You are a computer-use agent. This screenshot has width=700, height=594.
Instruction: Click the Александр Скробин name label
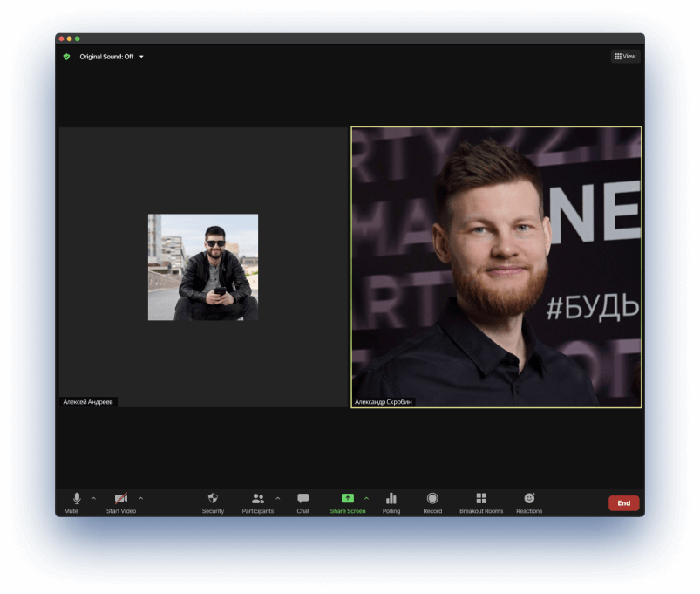(383, 402)
